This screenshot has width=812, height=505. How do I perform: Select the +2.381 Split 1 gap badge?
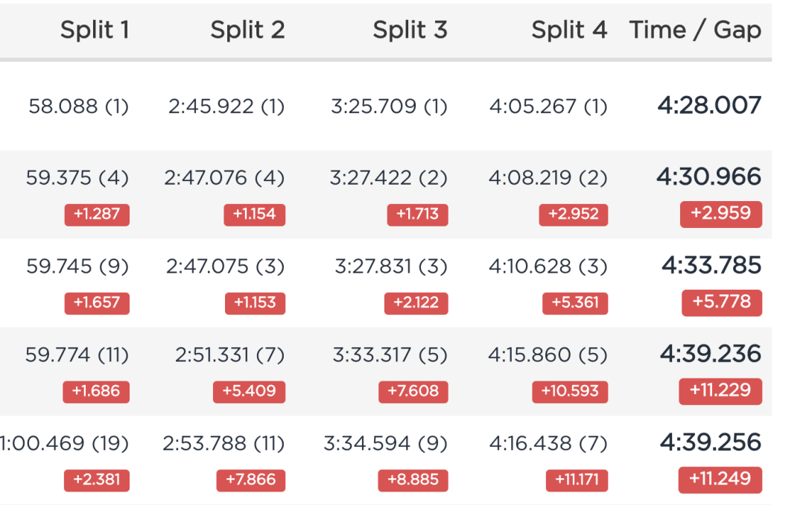pyautogui.click(x=97, y=480)
